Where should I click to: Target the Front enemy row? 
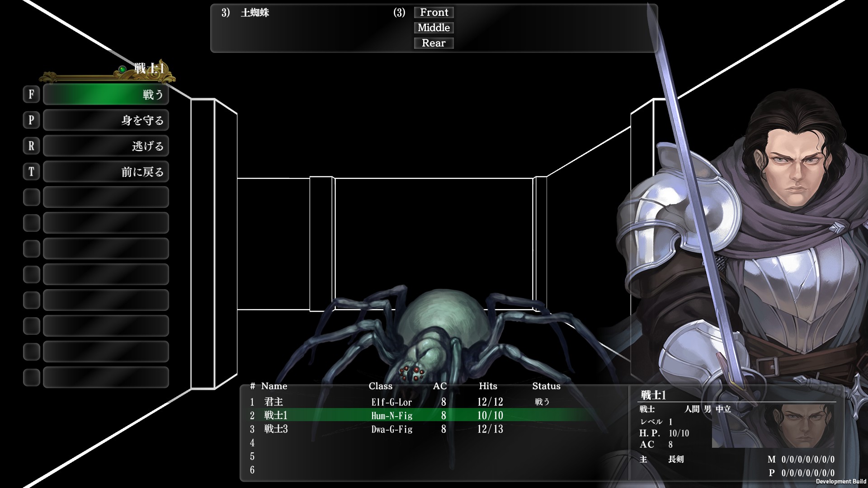(x=434, y=13)
